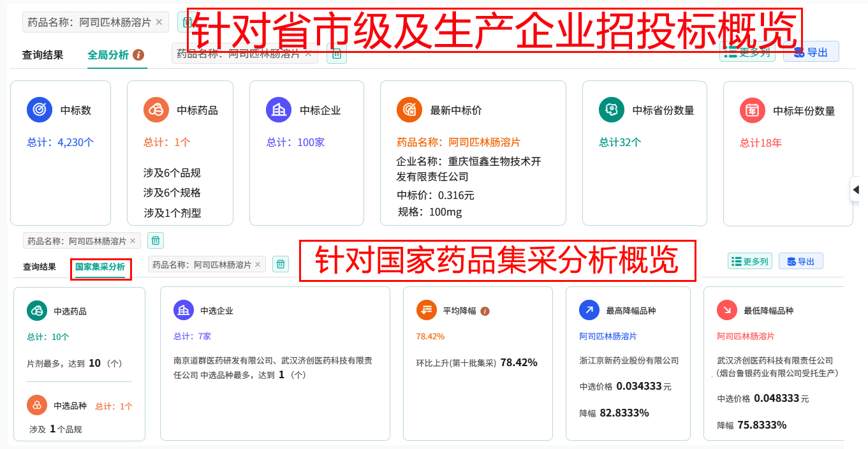Clear filters with trash icon beside 全局分析 tab
868x449 pixels.
pos(337,54)
